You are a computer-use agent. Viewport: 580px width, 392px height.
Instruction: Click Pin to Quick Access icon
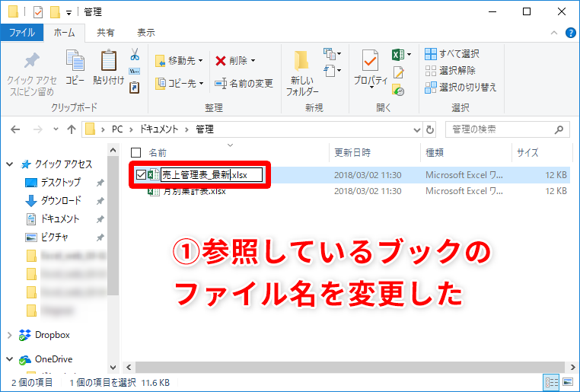pyautogui.click(x=31, y=60)
